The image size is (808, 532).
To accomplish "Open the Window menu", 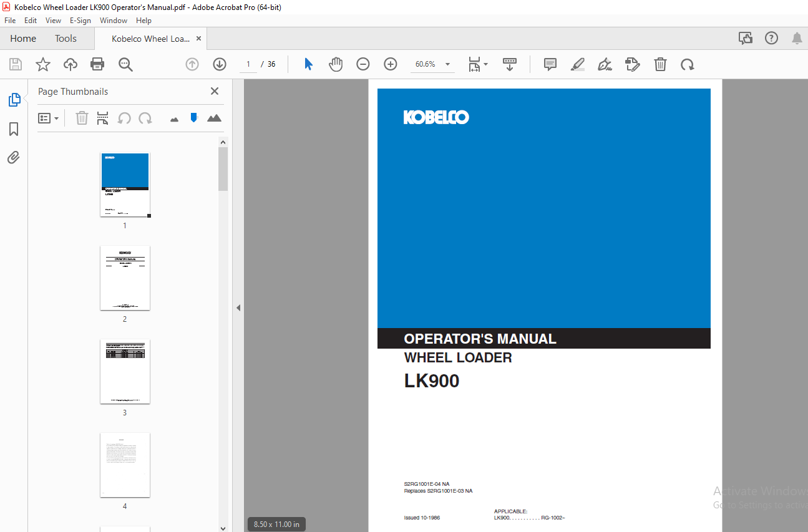I will (114, 21).
